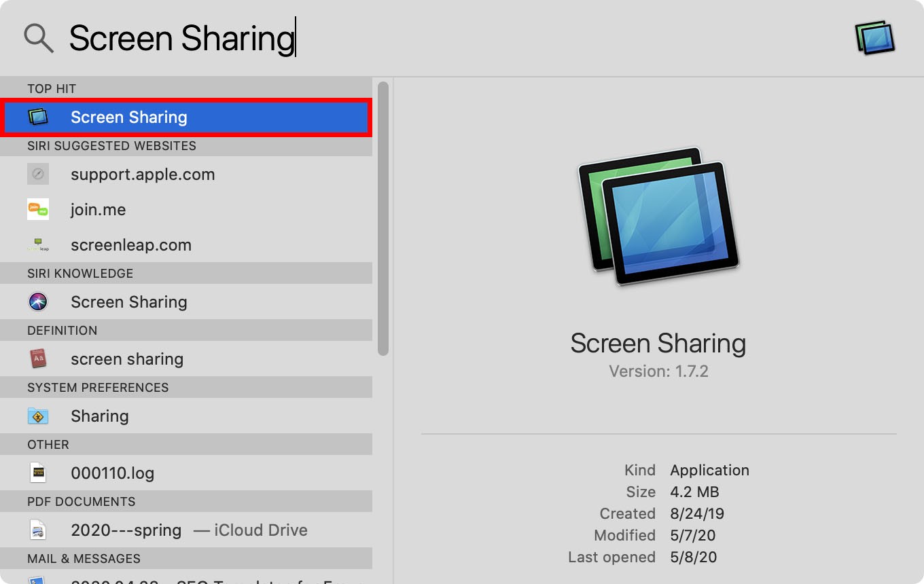
Task: Click the Spotlight magnifying glass icon
Action: pos(39,38)
